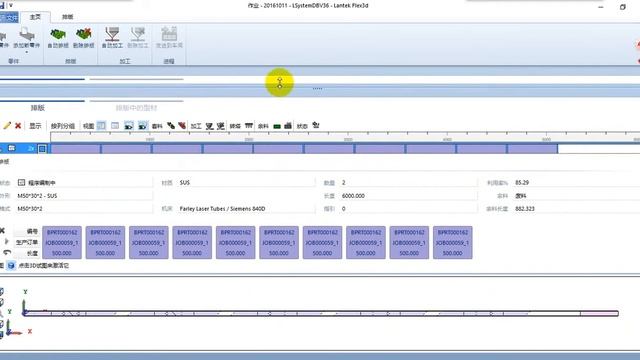Maximize the Lantek Flex3d window
This screenshot has width=640, height=360.
coord(622,7)
